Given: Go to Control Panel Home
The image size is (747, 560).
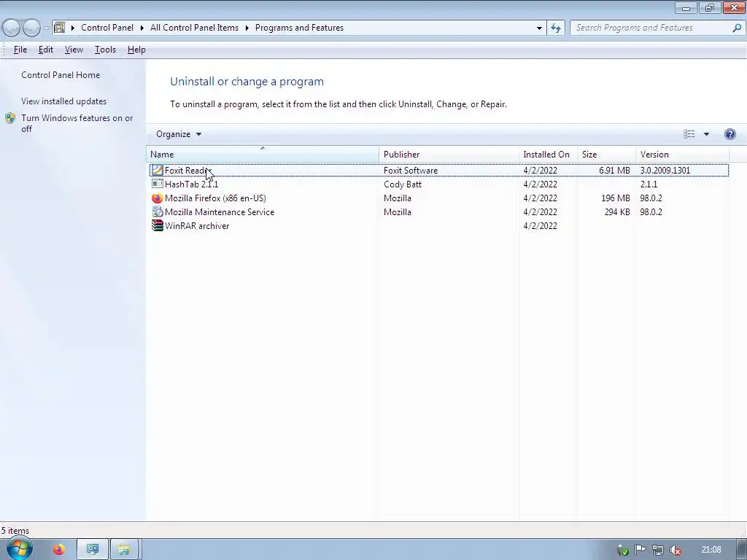Looking at the screenshot, I should (x=61, y=75).
